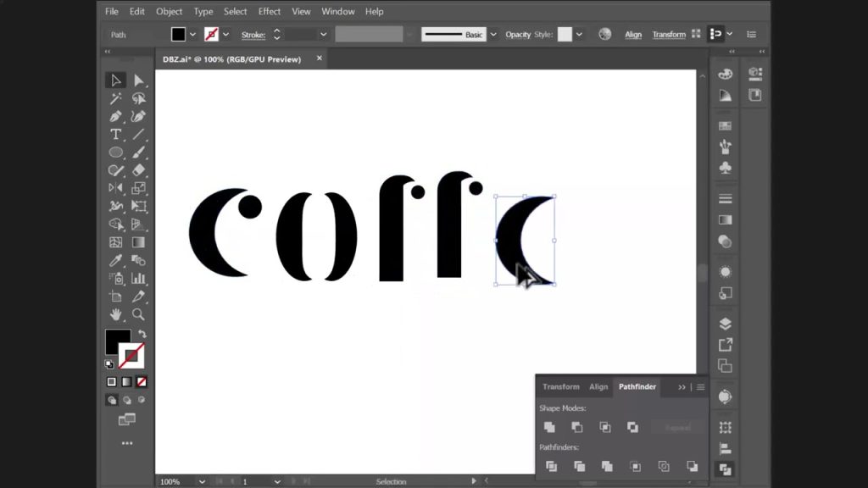The width and height of the screenshot is (868, 488).
Task: Click the Align link in control bar
Action: (x=633, y=35)
